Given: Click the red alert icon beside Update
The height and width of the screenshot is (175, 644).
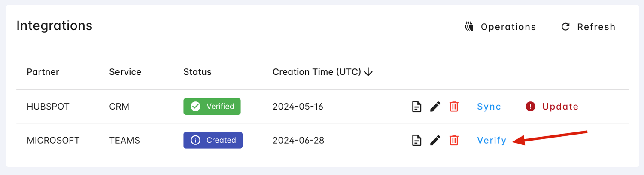Looking at the screenshot, I should (x=530, y=107).
